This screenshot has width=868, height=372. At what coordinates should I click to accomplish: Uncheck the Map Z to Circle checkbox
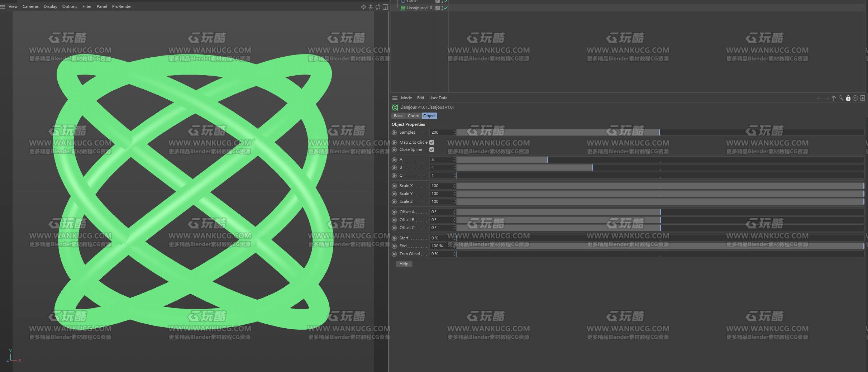(x=431, y=143)
